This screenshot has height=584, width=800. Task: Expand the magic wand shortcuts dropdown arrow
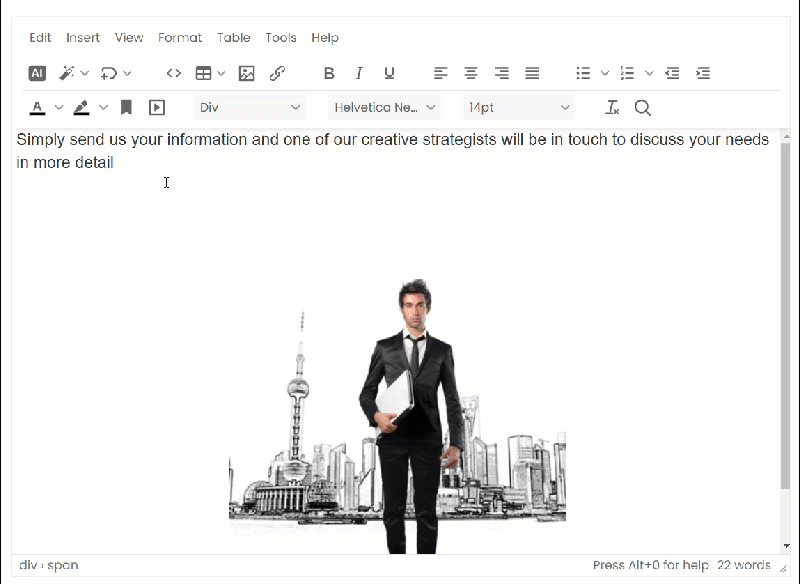85,73
